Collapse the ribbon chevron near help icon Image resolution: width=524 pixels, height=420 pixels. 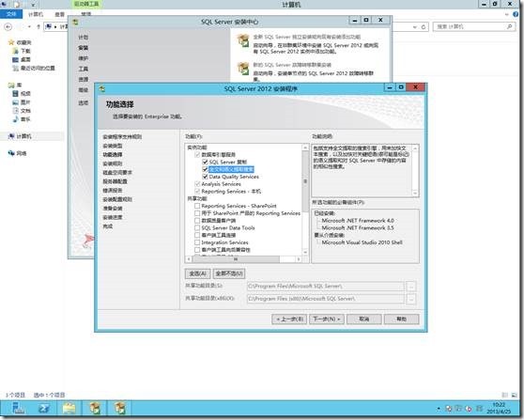(506, 14)
